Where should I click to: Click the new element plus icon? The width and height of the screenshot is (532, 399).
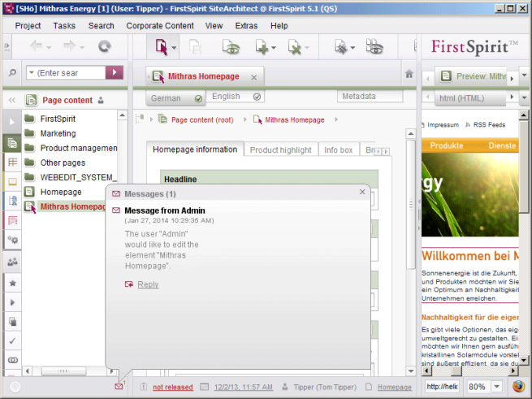click(x=262, y=46)
